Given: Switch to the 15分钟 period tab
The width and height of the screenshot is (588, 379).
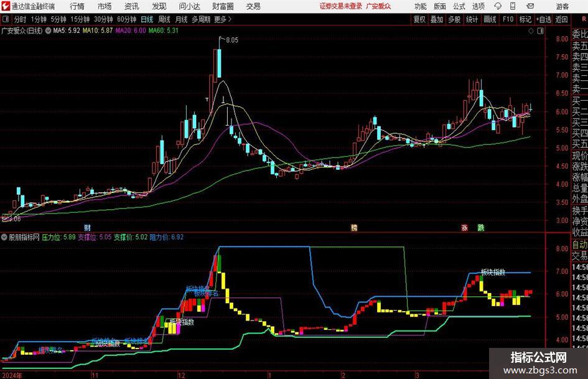Looking at the screenshot, I should tap(80, 19).
